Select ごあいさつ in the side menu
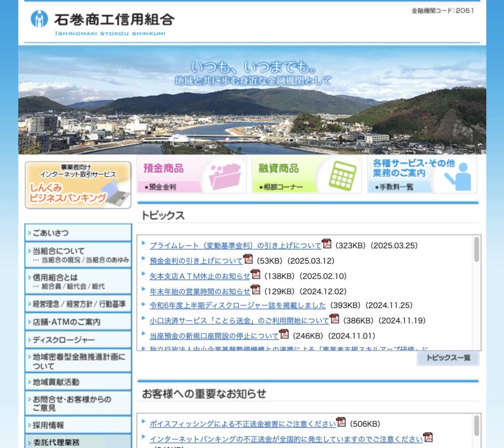The height and width of the screenshot is (448, 504). (x=78, y=233)
